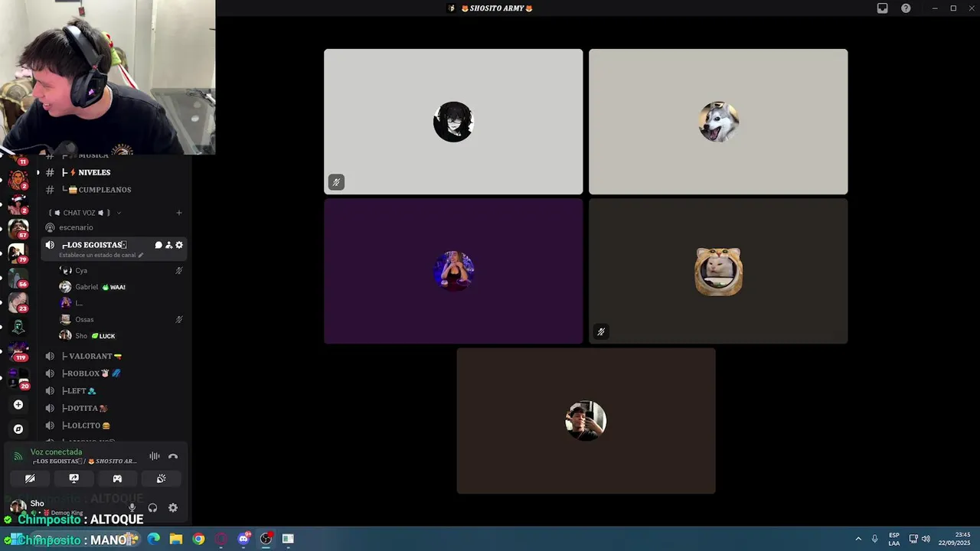
Task: Open Sho user profile panel
Action: (47, 507)
